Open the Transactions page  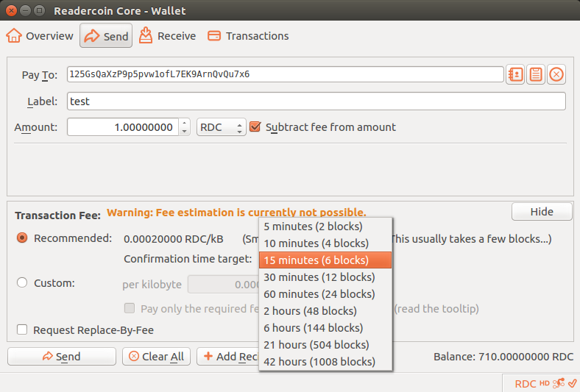[248, 36]
